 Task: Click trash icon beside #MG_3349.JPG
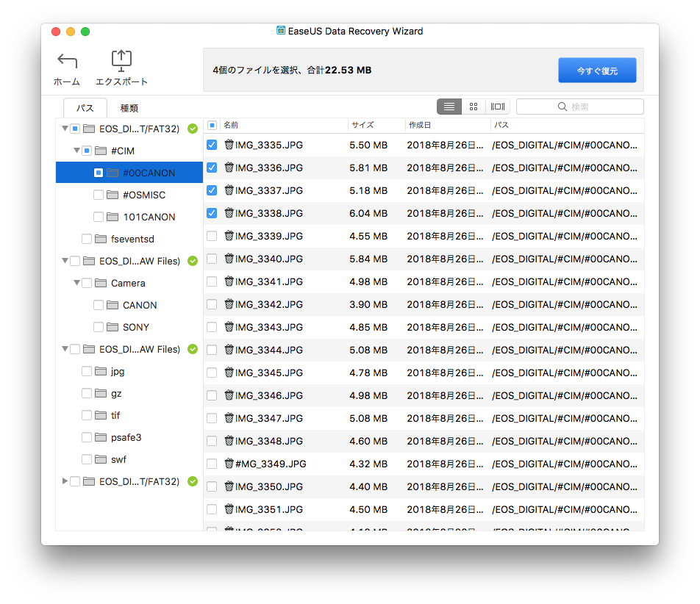point(229,463)
